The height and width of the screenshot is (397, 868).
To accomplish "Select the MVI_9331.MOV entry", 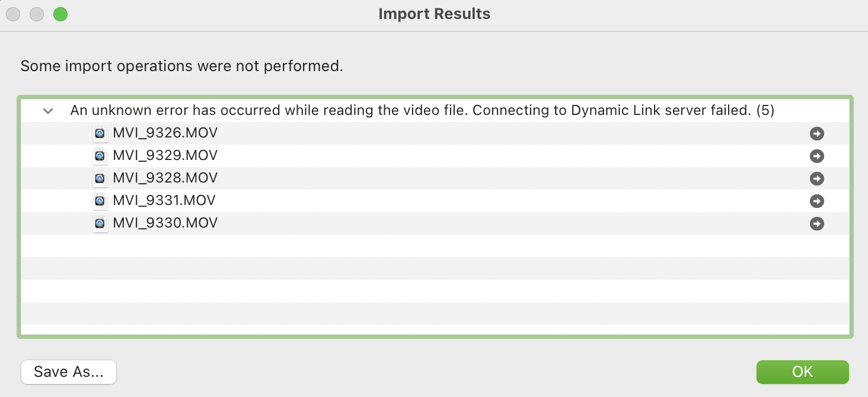I will (x=165, y=200).
